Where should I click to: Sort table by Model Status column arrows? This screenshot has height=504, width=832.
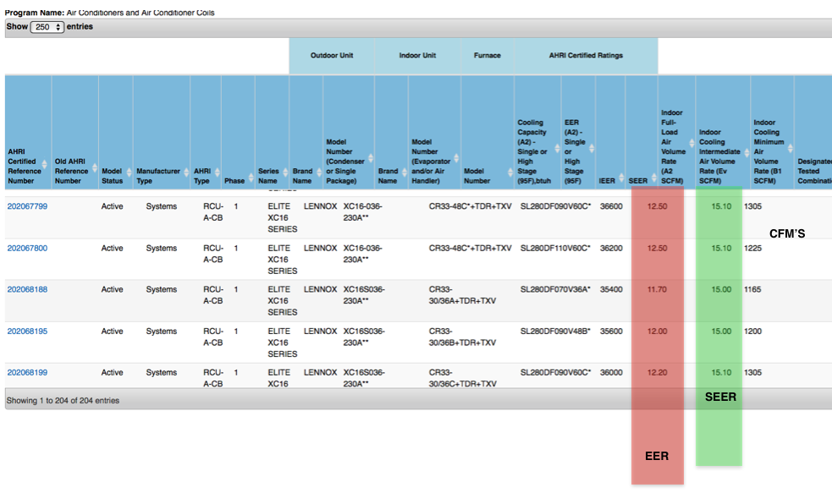[128, 173]
